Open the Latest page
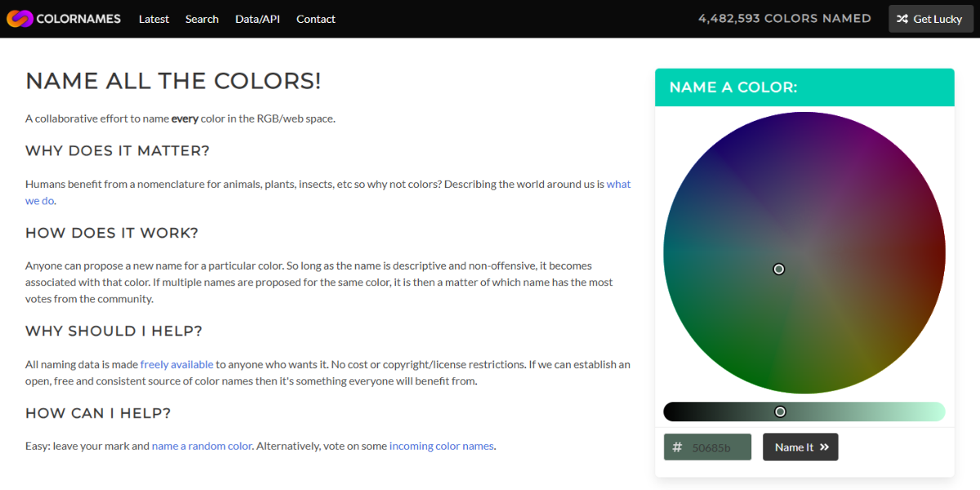This screenshot has height=490, width=980. click(x=154, y=19)
